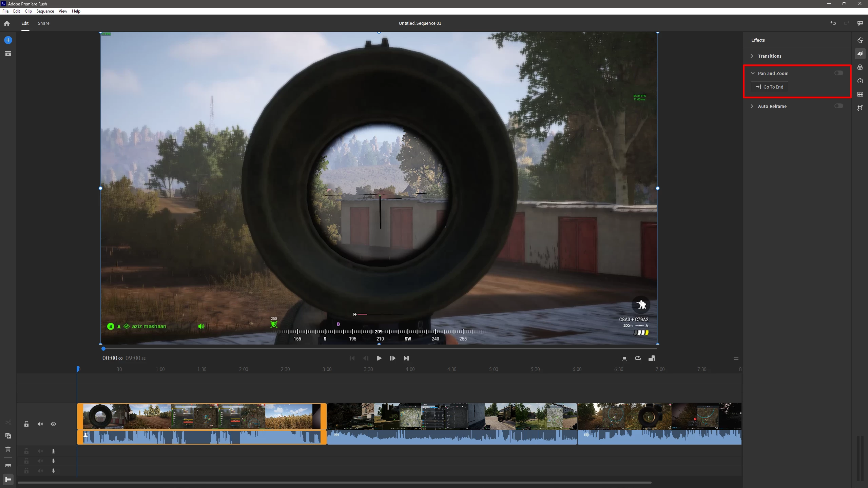Hide the main video track with the eye icon
Viewport: 868px width, 488px height.
(x=53, y=424)
